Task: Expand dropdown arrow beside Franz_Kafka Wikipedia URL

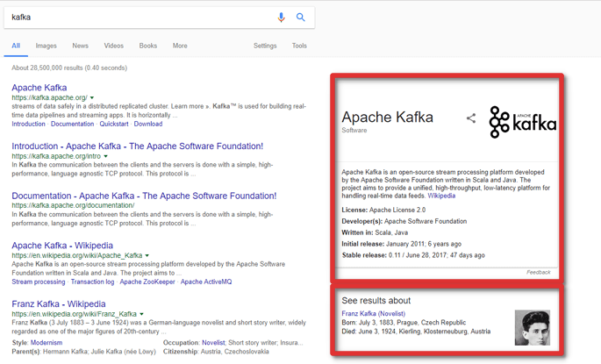Action: (x=141, y=314)
